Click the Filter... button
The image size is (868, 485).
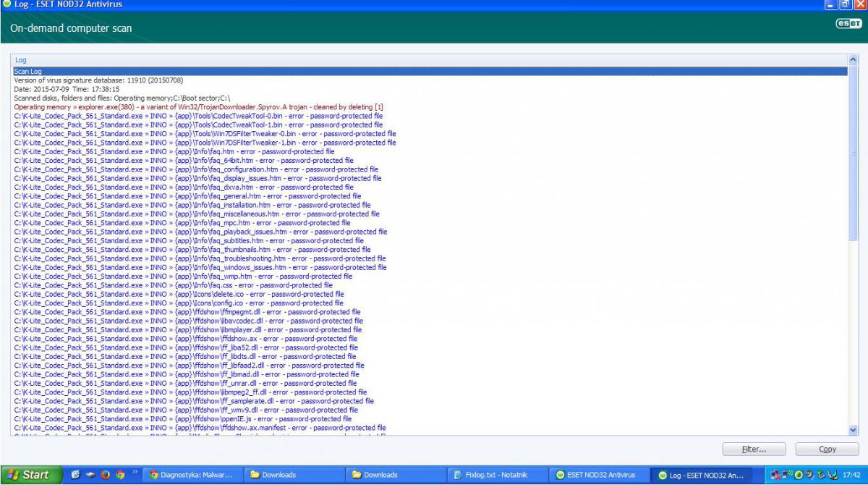click(x=754, y=450)
